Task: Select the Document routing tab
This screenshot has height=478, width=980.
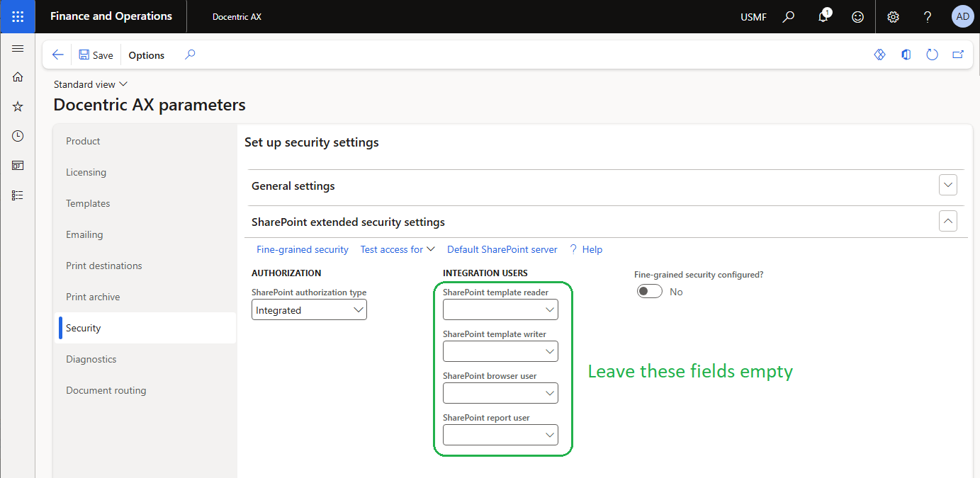Action: (145, 390)
